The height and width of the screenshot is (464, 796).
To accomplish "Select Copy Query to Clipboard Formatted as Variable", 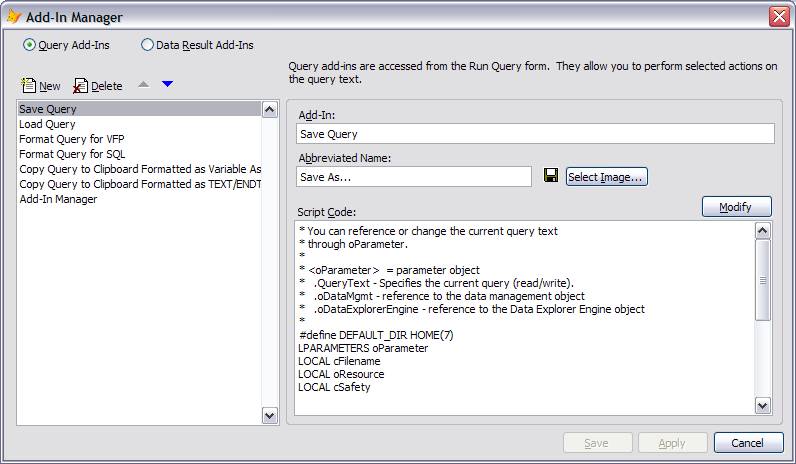I will pos(139,169).
